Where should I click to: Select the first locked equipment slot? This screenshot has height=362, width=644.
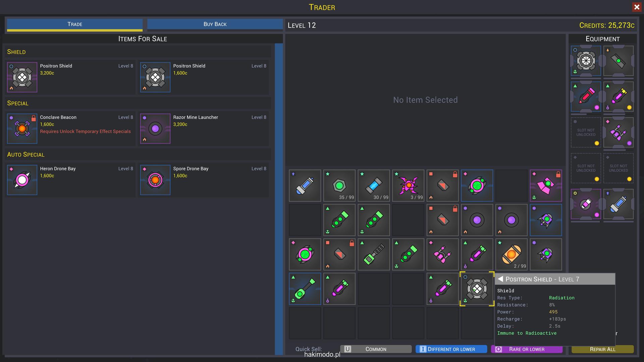coord(586,132)
